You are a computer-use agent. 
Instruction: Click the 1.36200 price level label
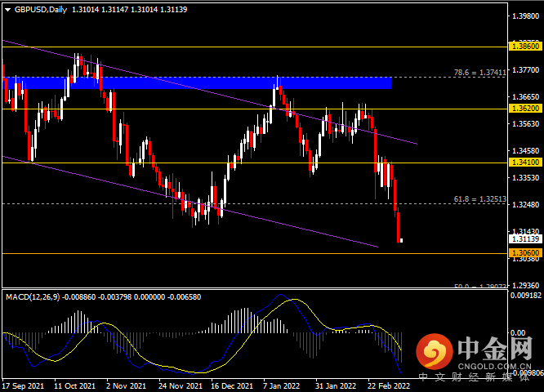click(x=522, y=108)
